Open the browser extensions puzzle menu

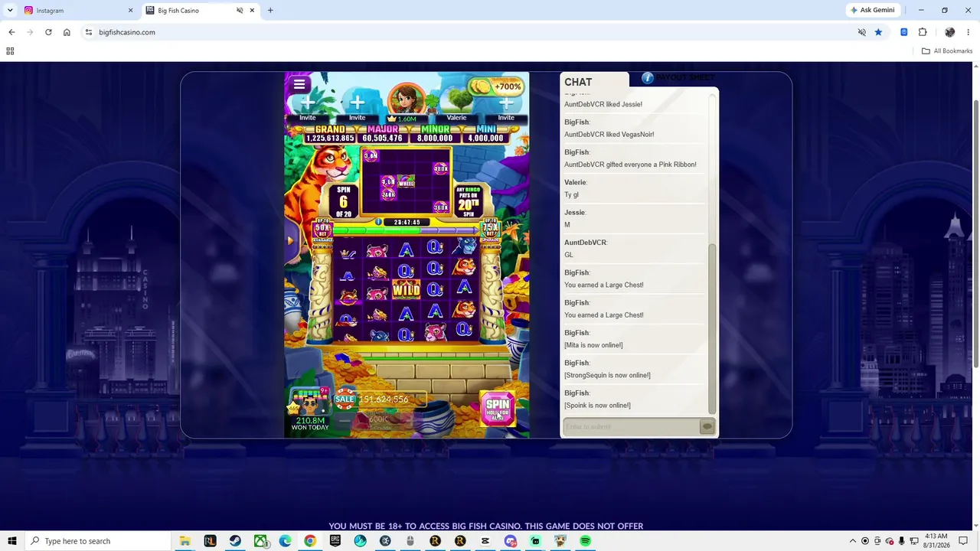923,32
